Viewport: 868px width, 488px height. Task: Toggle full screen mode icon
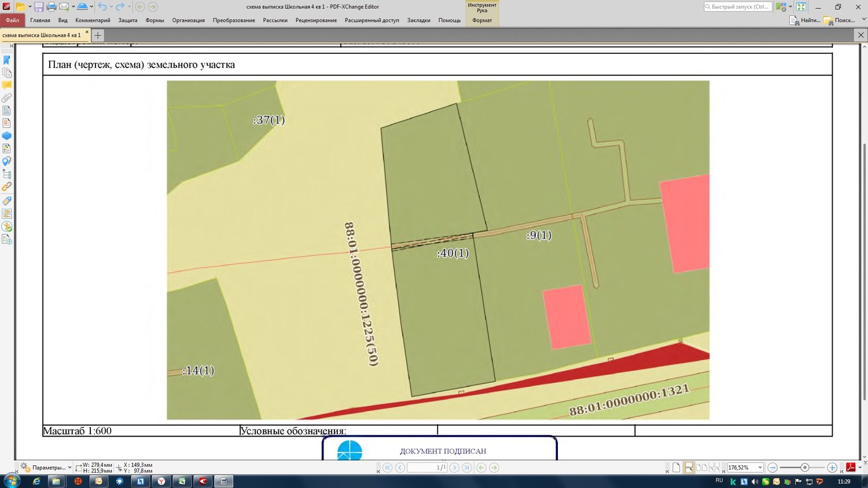801,7
